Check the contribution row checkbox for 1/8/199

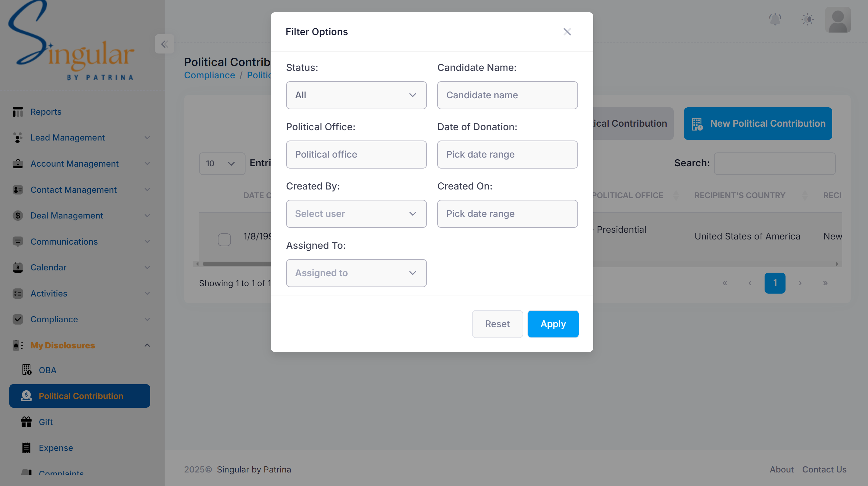(x=225, y=240)
